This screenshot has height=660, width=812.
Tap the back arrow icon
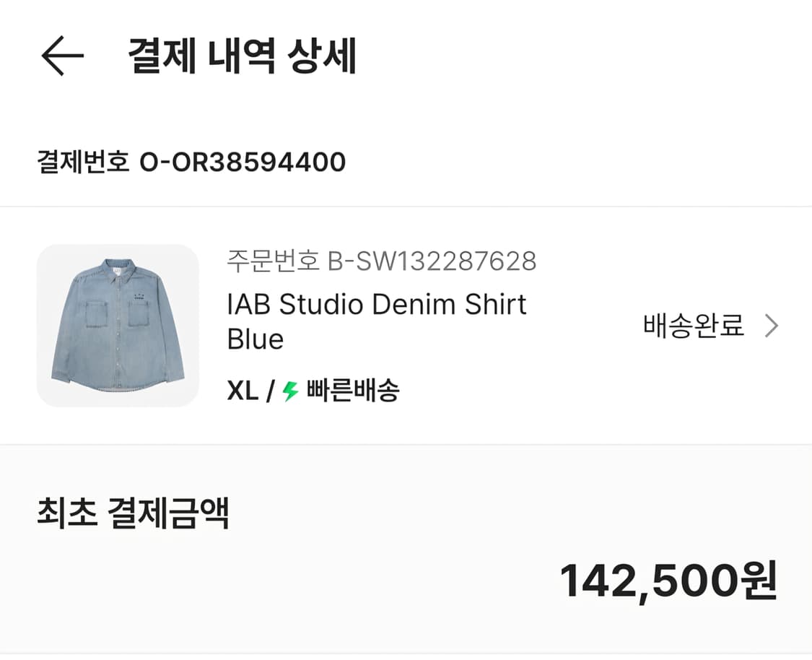pos(62,56)
